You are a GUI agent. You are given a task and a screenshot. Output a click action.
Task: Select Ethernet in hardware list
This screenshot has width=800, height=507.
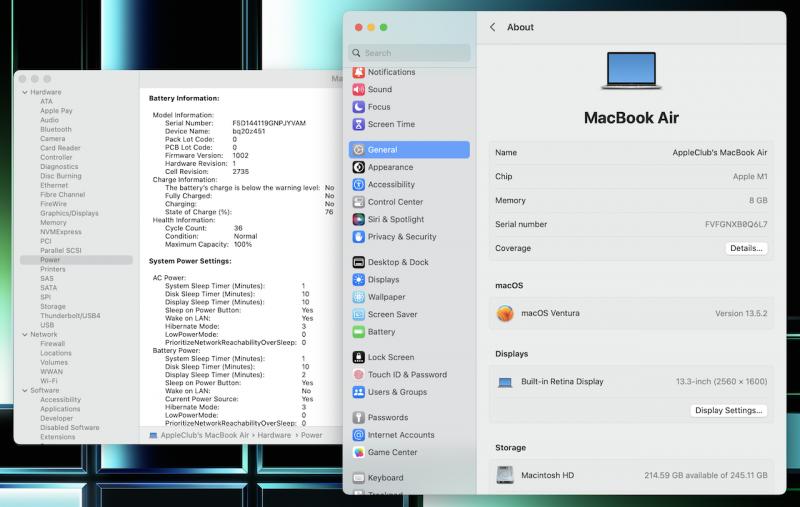click(x=54, y=185)
